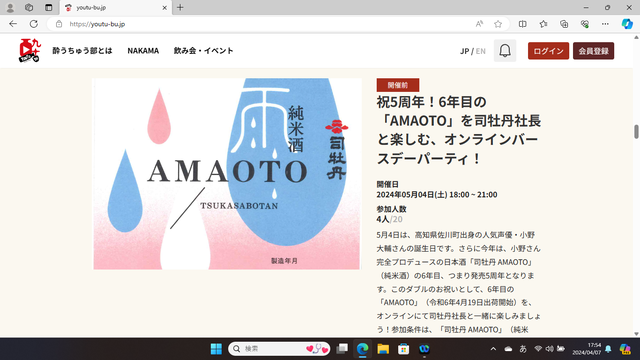Image resolution: width=640 pixels, height=360 pixels.
Task: Reload the current page
Action: tap(34, 24)
